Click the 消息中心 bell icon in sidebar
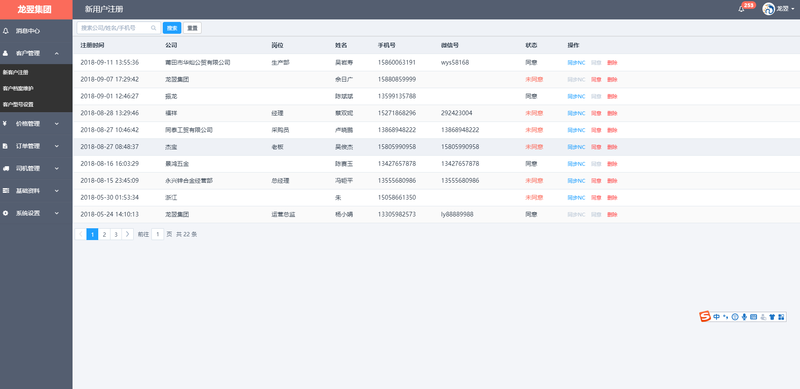Viewport: 800px width, 389px height. pos(6,31)
